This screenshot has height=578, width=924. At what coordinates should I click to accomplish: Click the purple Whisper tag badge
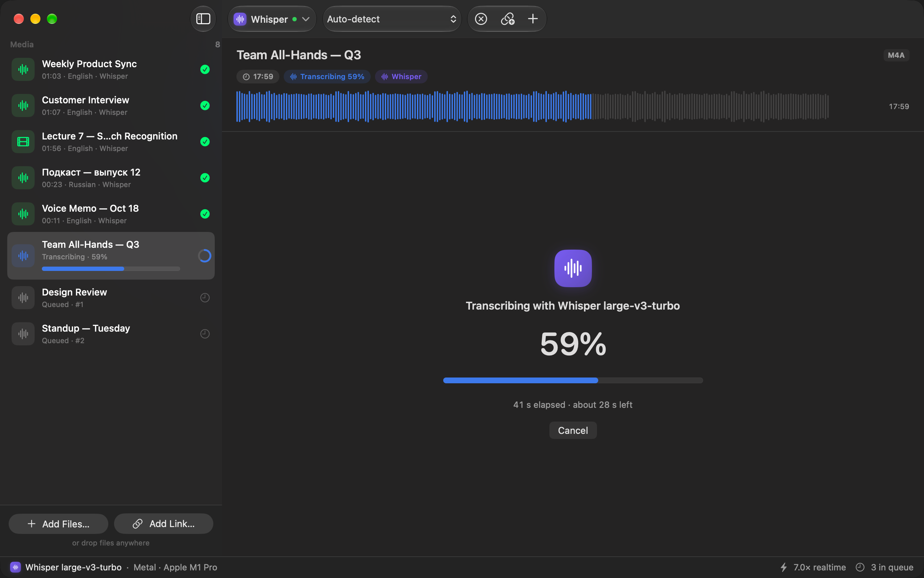click(401, 77)
